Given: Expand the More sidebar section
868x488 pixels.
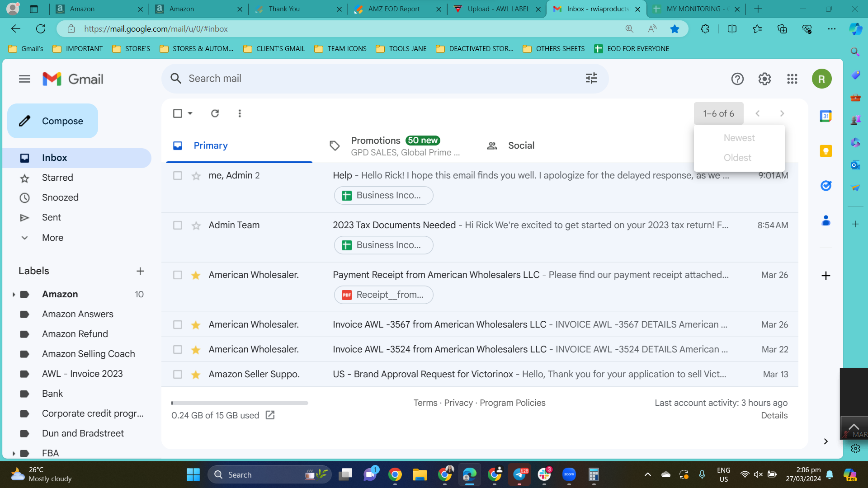Looking at the screenshot, I should [x=53, y=238].
